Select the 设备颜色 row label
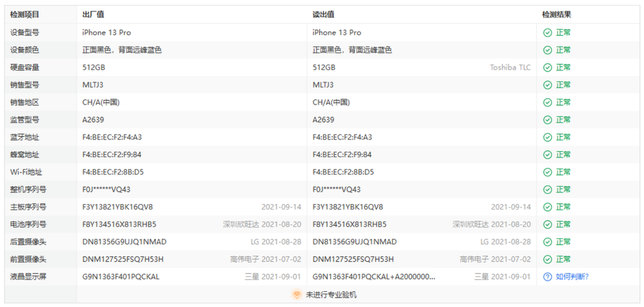This screenshot has width=644, height=307. click(24, 50)
